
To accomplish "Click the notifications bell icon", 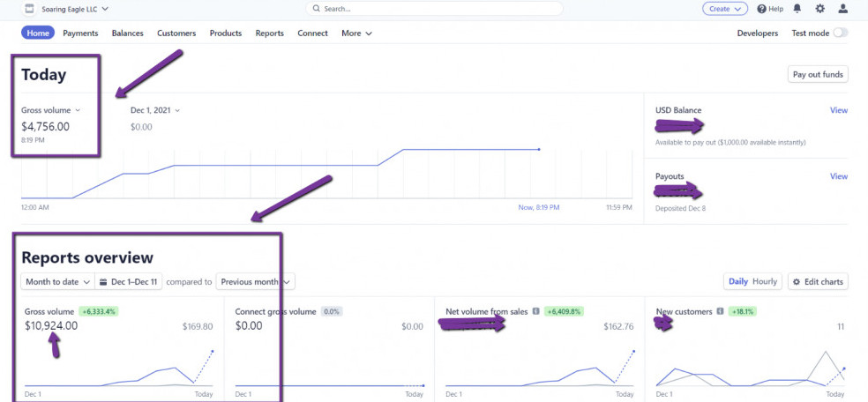I will 797,9.
